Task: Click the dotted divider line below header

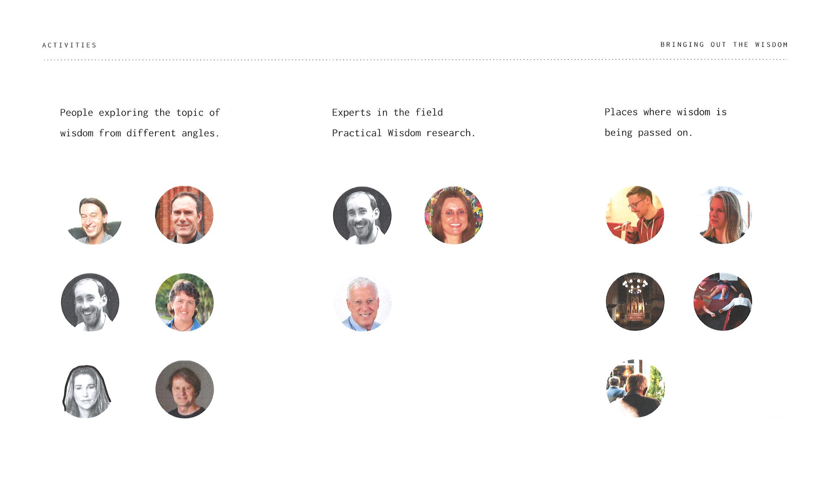Action: (x=415, y=60)
